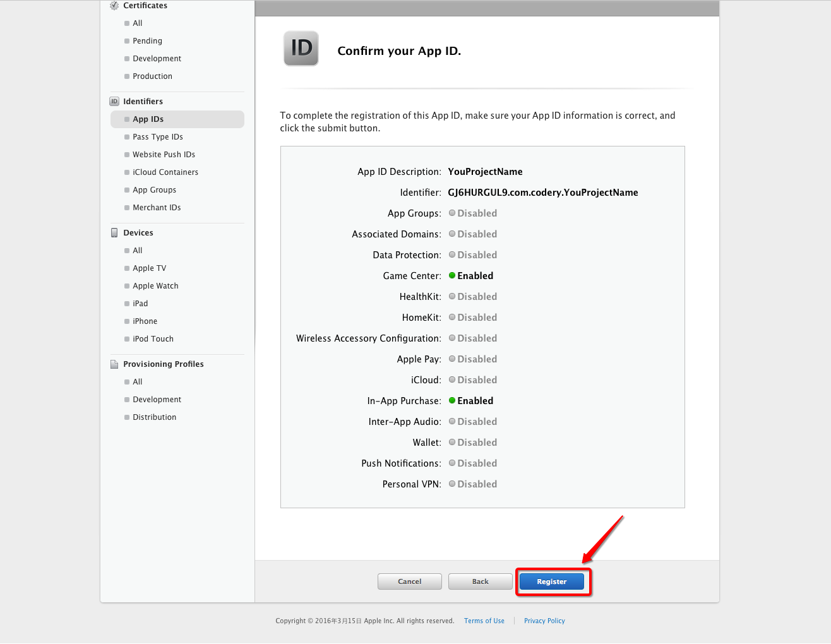
Task: Click the Apple Inc. copyright notice
Action: click(365, 621)
